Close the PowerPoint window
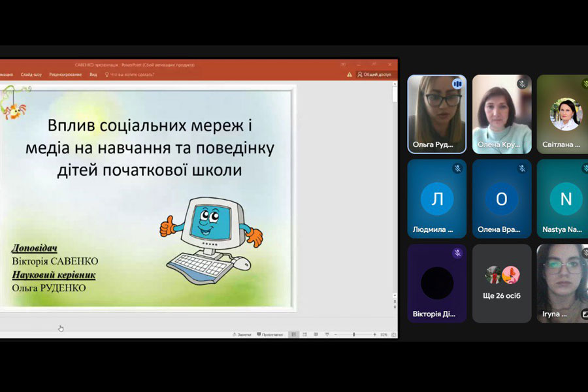The height and width of the screenshot is (392, 588). click(389, 65)
